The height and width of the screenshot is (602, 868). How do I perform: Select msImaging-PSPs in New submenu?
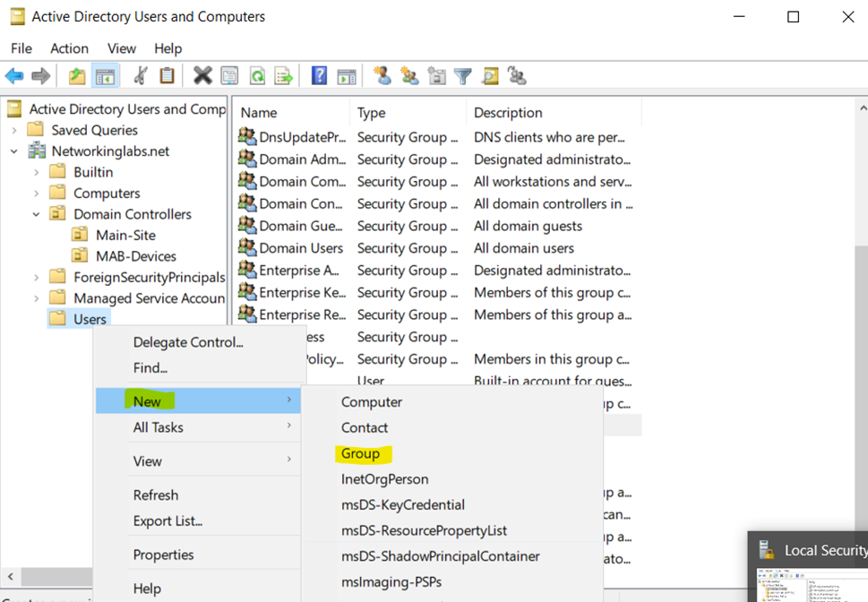pyautogui.click(x=452, y=582)
